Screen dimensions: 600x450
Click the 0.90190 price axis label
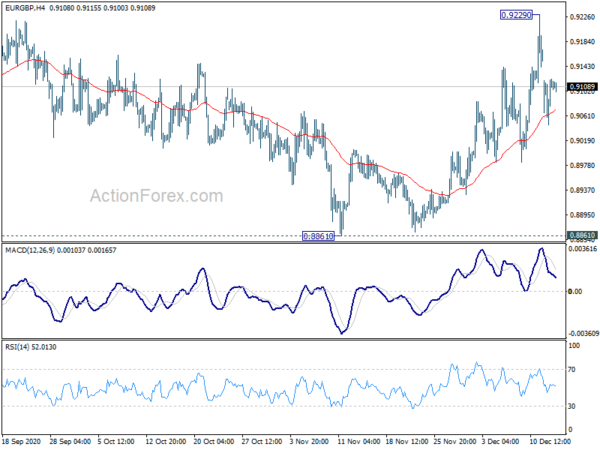pyautogui.click(x=582, y=140)
